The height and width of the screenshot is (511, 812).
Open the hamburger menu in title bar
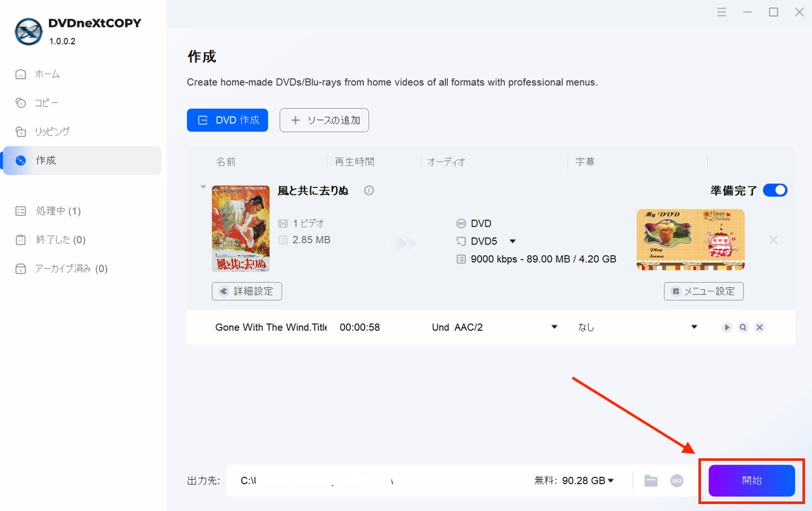coord(722,12)
